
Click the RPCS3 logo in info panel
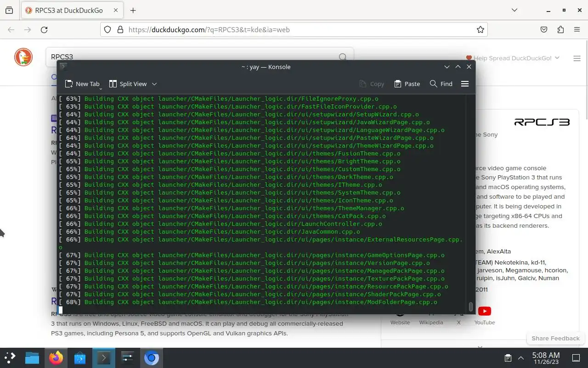pyautogui.click(x=542, y=122)
